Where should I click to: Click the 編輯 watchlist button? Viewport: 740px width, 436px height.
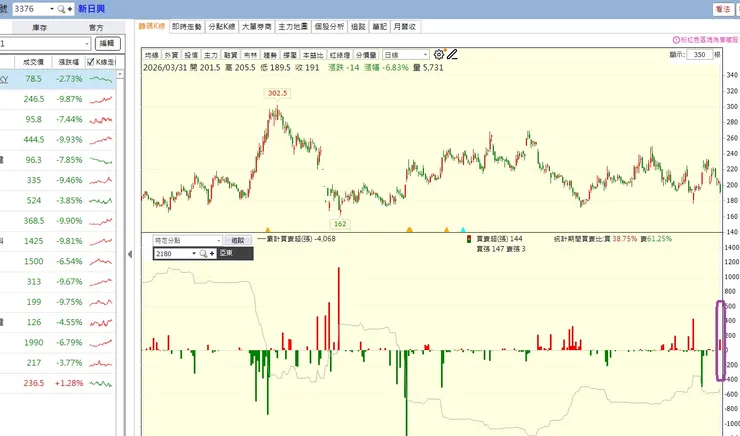108,44
